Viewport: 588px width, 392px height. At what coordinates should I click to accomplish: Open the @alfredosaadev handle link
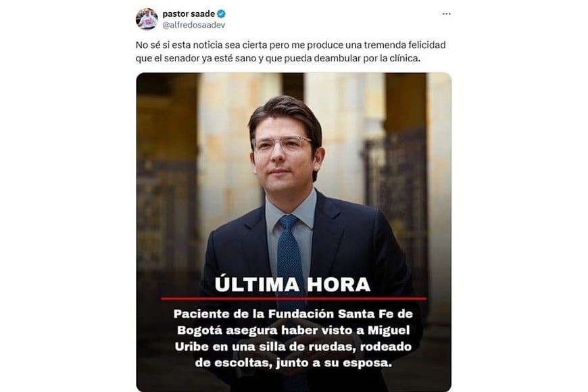pyautogui.click(x=193, y=25)
